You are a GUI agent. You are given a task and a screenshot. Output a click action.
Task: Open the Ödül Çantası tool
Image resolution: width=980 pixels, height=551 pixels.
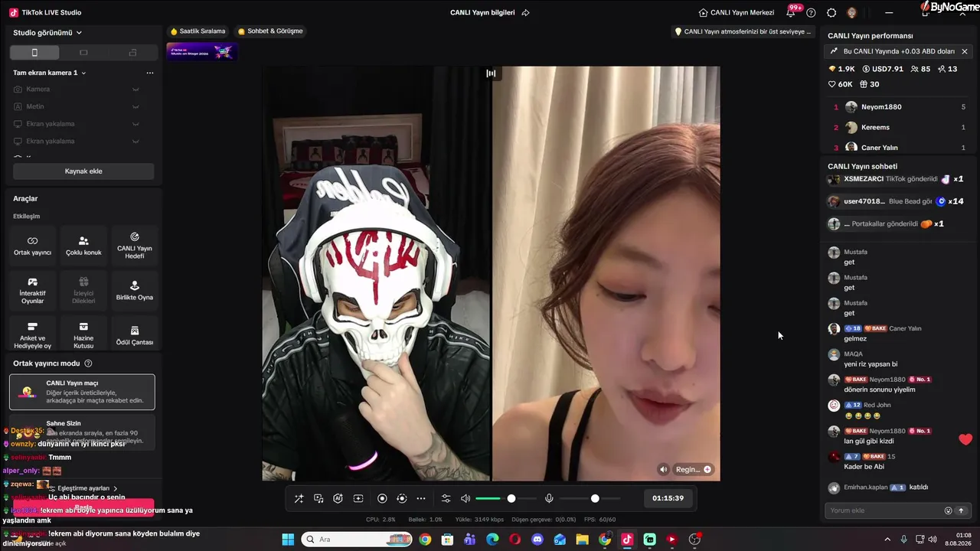point(135,335)
